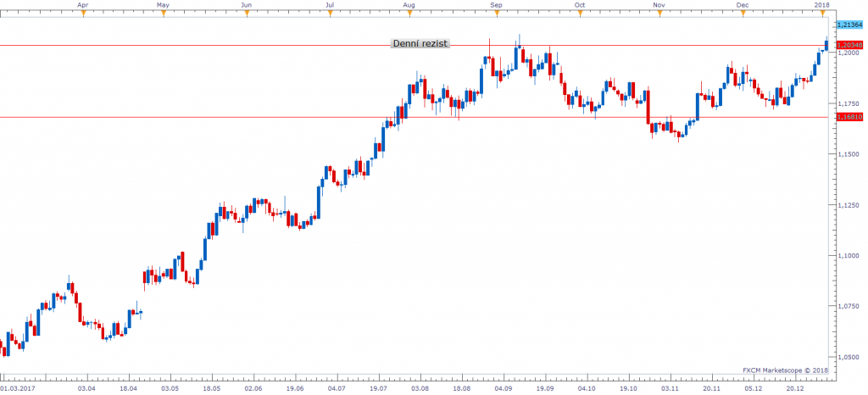Click the red 1,20348 price tag
The height and width of the screenshot is (395, 868).
point(850,44)
